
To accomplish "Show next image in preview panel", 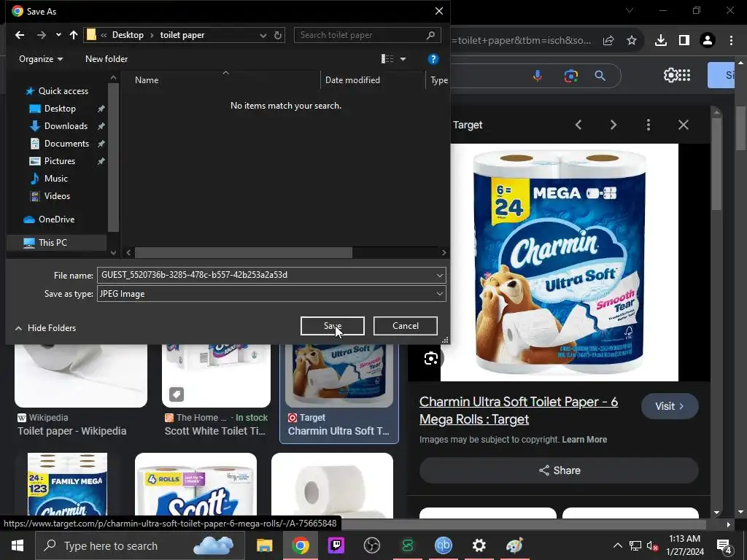I will [x=613, y=125].
